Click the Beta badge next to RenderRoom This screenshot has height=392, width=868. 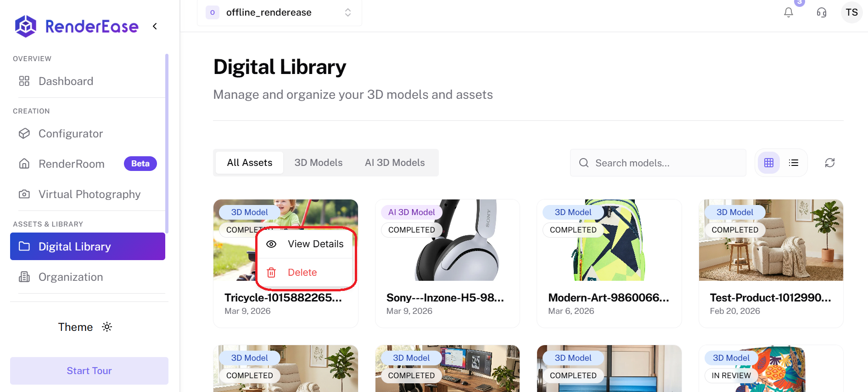[x=140, y=164]
